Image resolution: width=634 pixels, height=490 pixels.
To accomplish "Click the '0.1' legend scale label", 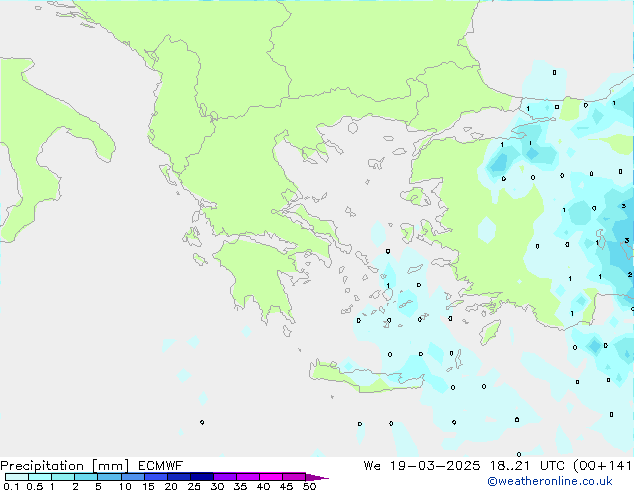I will coord(11,486).
